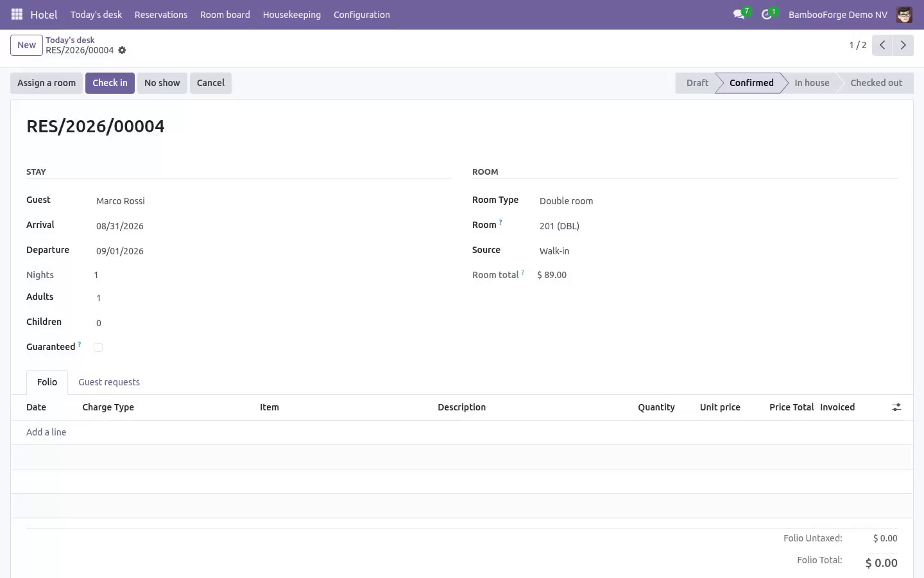Go to next record arrow

click(x=903, y=45)
